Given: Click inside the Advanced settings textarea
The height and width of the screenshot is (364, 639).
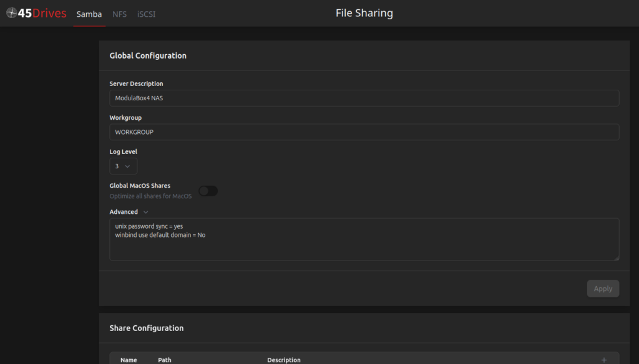Looking at the screenshot, I should pyautogui.click(x=364, y=239).
